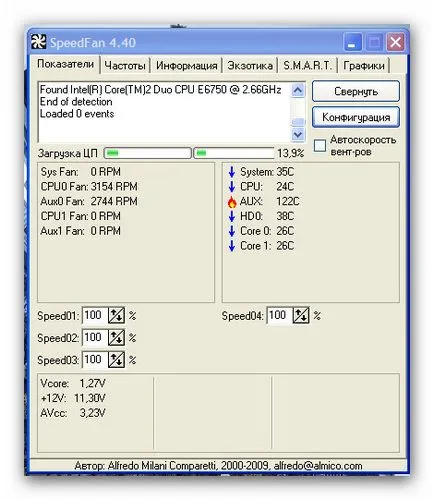Open the Графики tab

coord(364,65)
